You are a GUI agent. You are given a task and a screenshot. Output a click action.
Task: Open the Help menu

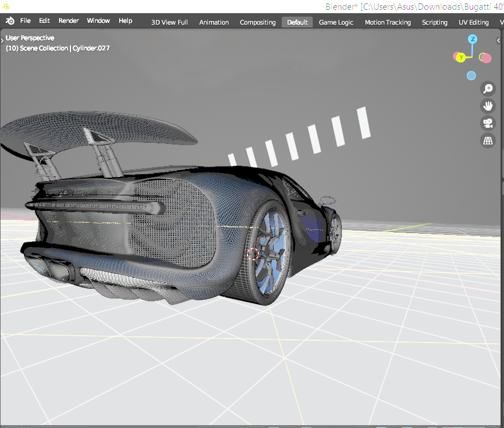pyautogui.click(x=125, y=21)
